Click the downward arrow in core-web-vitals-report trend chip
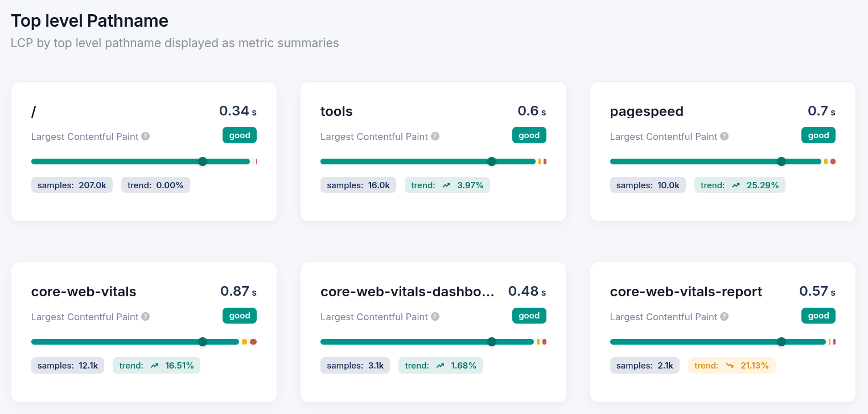Image resolution: width=868 pixels, height=414 pixels. click(730, 365)
